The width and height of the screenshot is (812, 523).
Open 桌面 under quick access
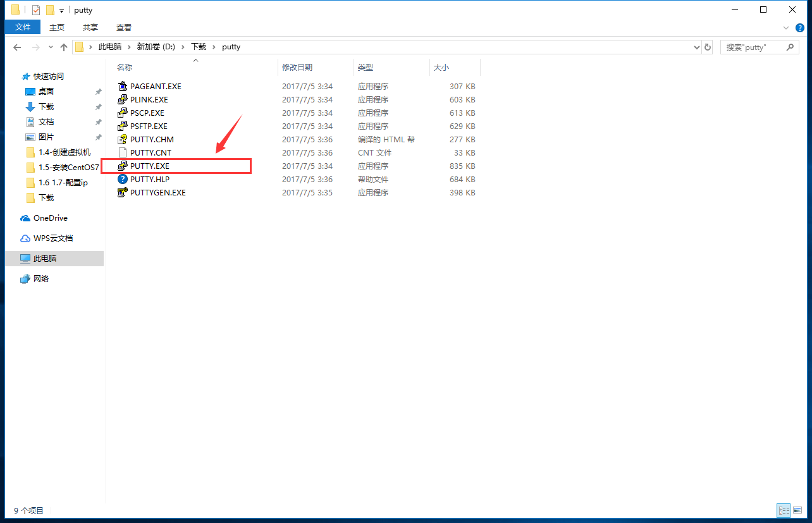pyautogui.click(x=46, y=92)
